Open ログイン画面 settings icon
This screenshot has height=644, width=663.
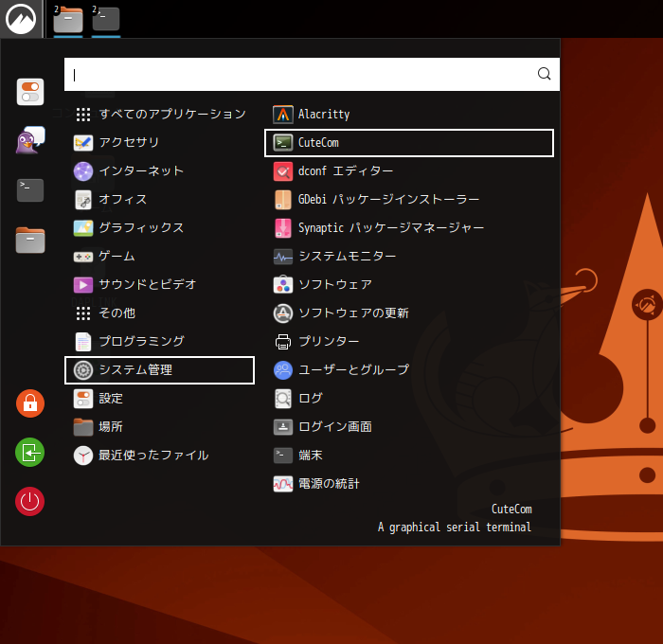[283, 427]
